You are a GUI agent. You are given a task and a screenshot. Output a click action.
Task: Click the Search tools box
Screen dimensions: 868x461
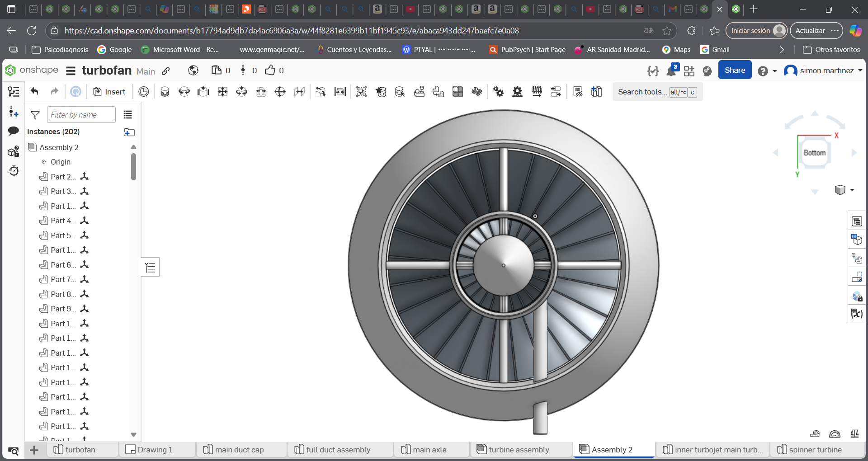coord(658,92)
